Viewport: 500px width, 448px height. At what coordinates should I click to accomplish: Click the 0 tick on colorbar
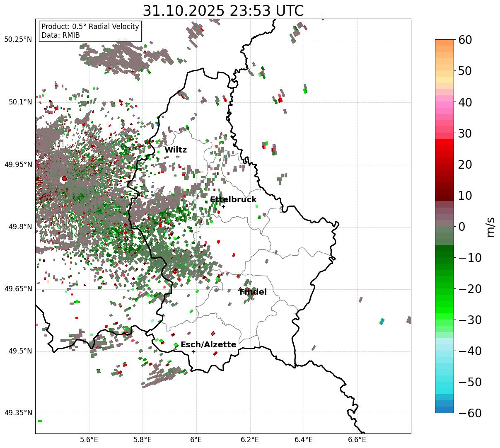click(x=461, y=227)
